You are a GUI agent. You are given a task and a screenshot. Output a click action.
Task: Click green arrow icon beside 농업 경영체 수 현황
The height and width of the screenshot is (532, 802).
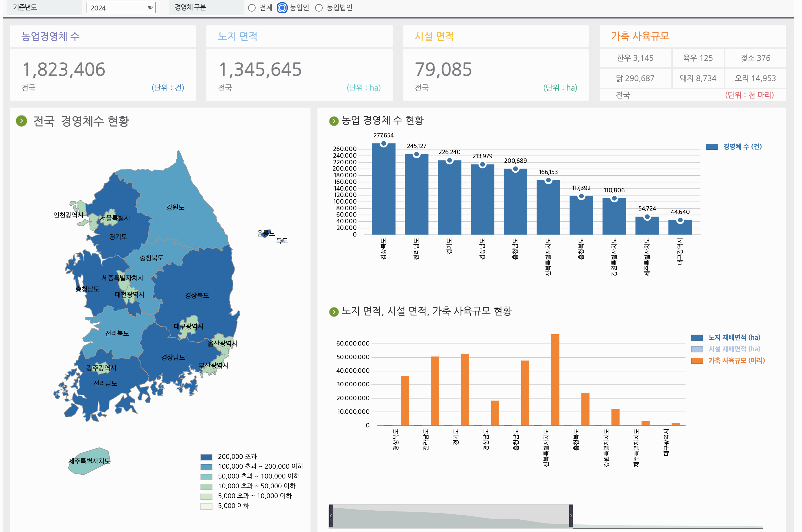click(x=334, y=121)
